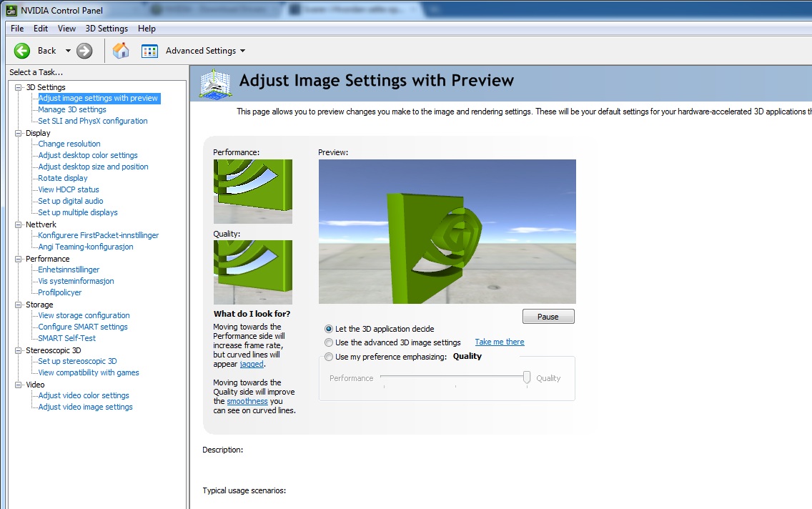The height and width of the screenshot is (509, 812).
Task: Click the Forward arrow icon
Action: point(84,51)
